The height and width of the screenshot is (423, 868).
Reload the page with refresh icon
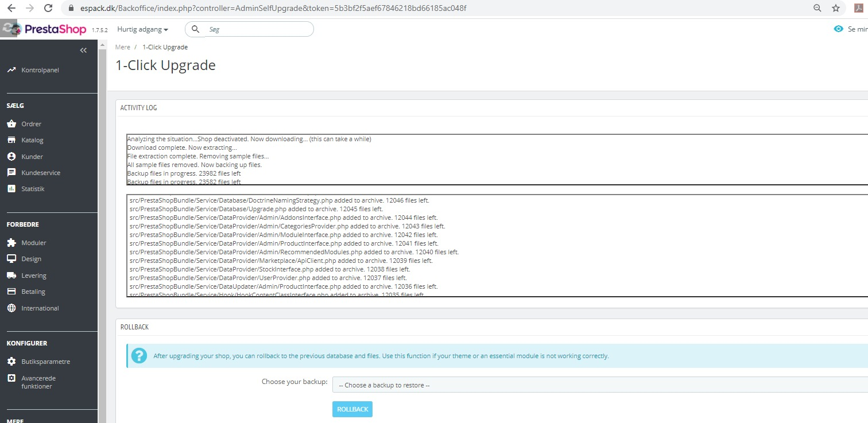(49, 8)
